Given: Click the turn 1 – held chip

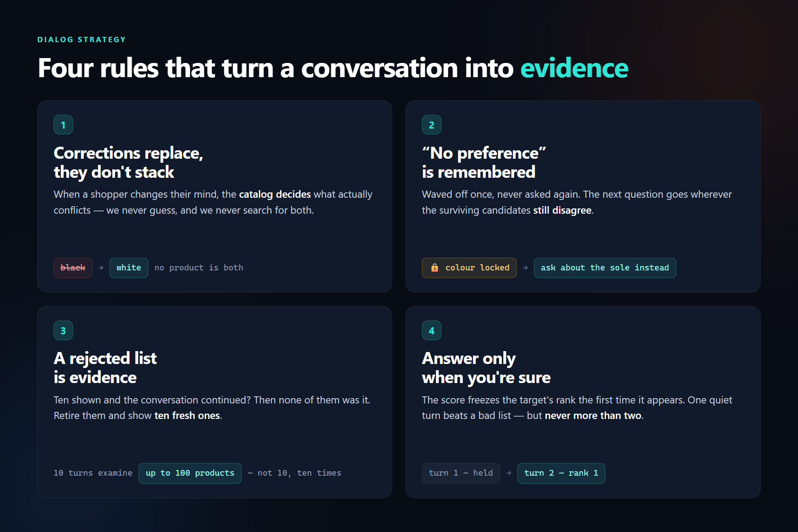Looking at the screenshot, I should coord(461,473).
